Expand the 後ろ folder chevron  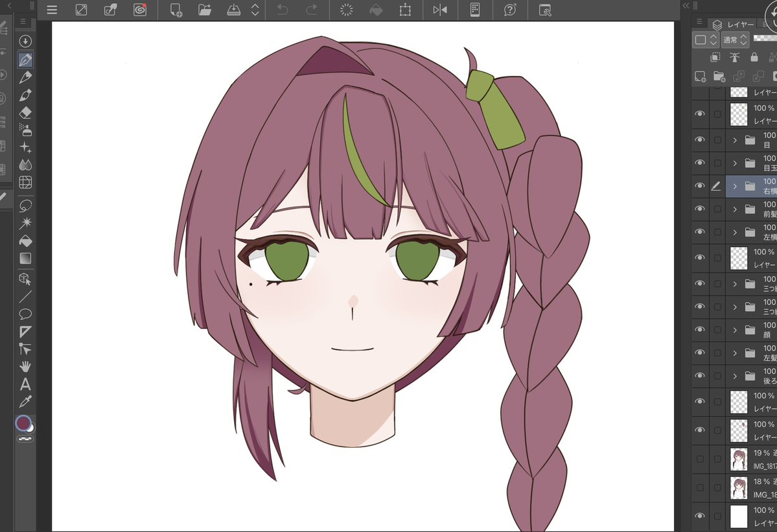[735, 376]
